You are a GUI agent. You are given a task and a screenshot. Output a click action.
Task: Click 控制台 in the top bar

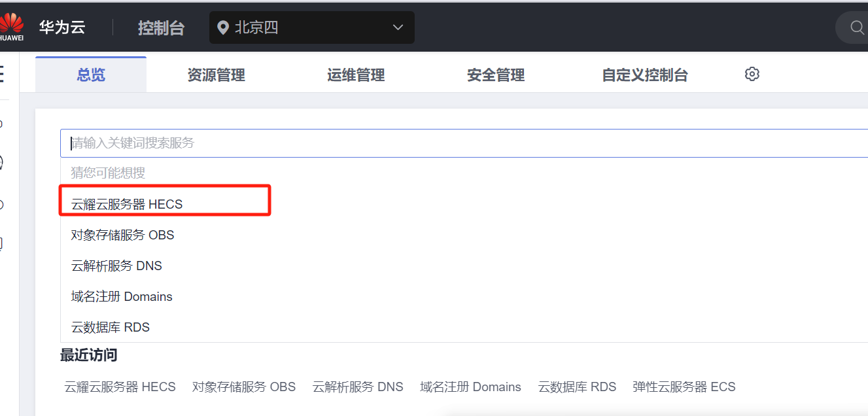tap(161, 28)
